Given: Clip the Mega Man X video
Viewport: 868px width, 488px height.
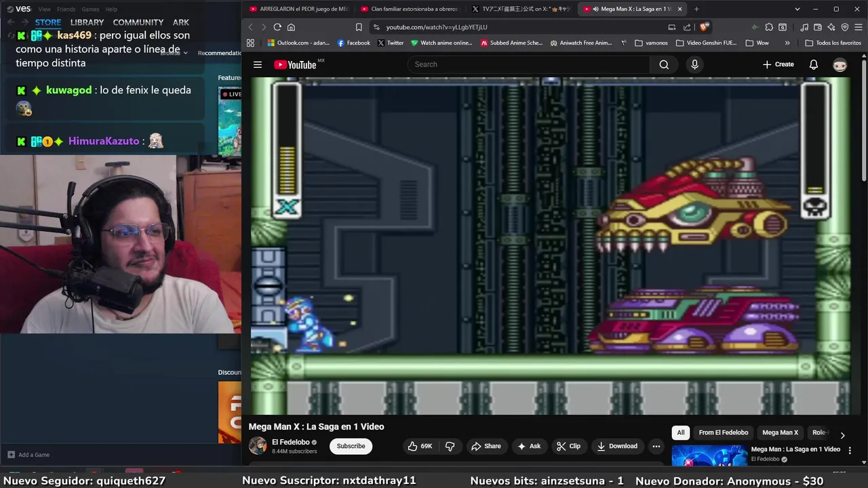Looking at the screenshot, I should [568, 446].
